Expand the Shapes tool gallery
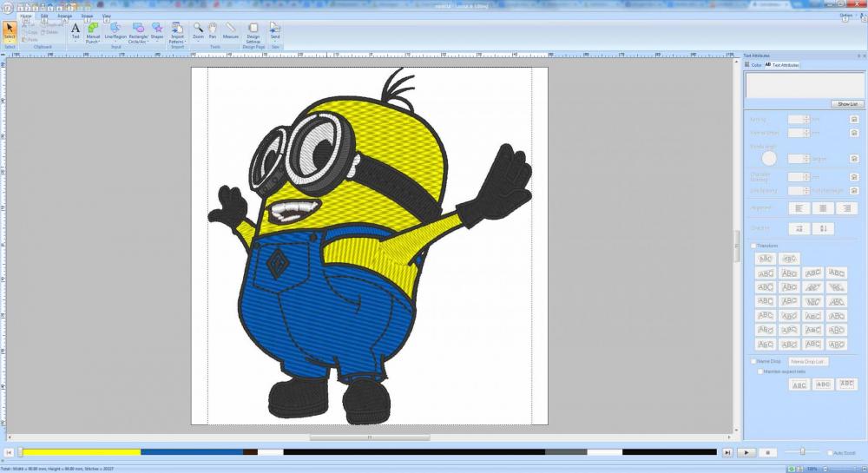Screen dimensions: 868x473 (x=157, y=33)
